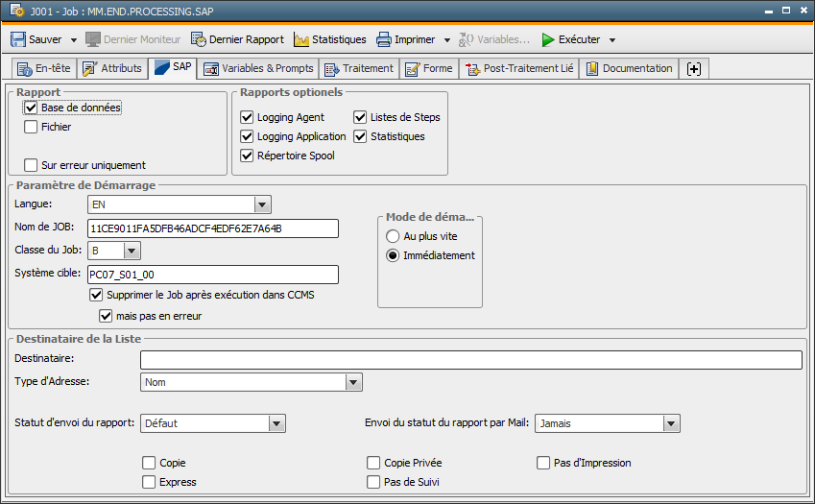Image resolution: width=815 pixels, height=504 pixels.
Task: Click the plus icon tab to add a tab
Action: [x=694, y=69]
